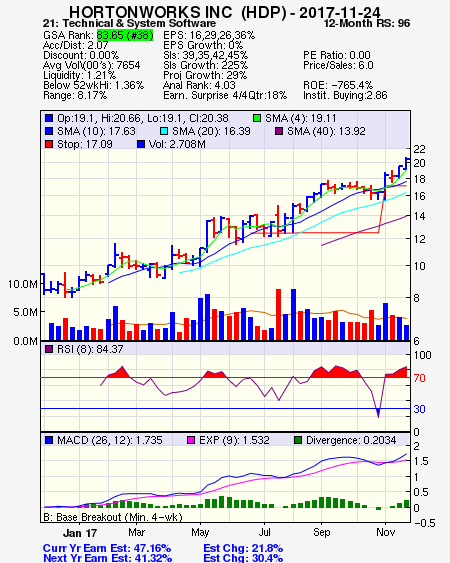This screenshot has width=450, height=563.
Task: Click the Sls: 39,35,42,45% line
Action: pos(205,55)
